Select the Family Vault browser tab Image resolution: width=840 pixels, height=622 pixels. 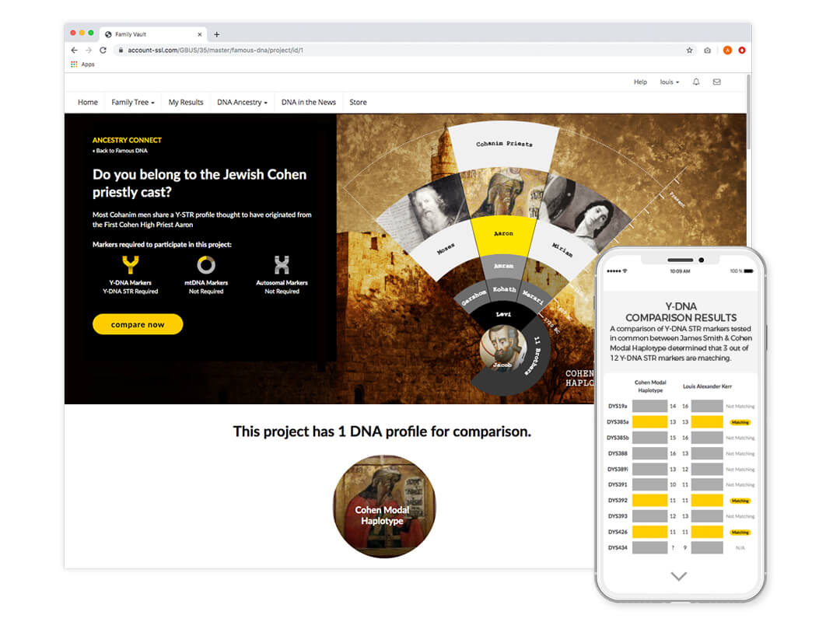154,34
